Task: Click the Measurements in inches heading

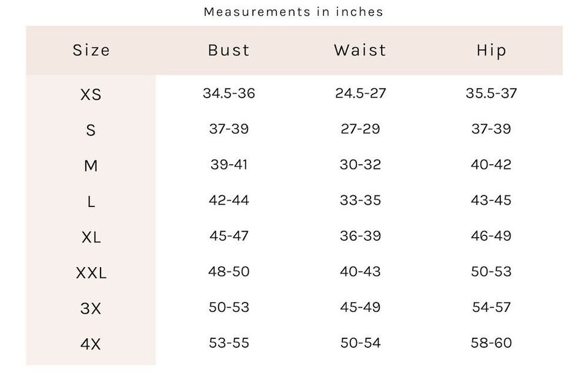Action: pyautogui.click(x=293, y=12)
